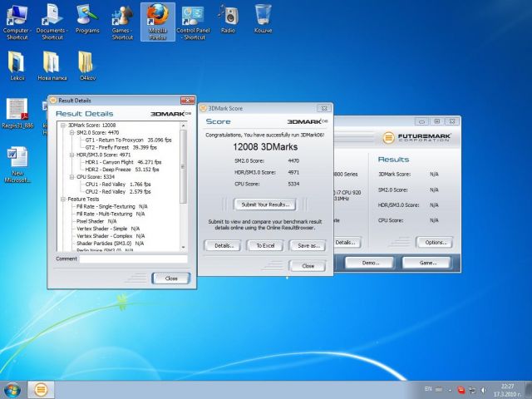
Task: Collapse the SM2.0 Score: 4470 node
Action: tap(72, 133)
